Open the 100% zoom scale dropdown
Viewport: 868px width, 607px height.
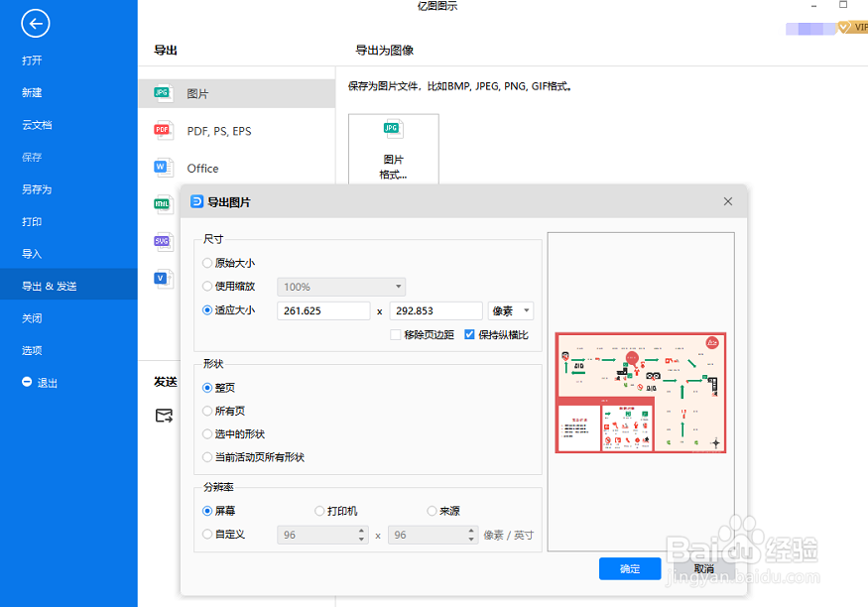tap(341, 287)
